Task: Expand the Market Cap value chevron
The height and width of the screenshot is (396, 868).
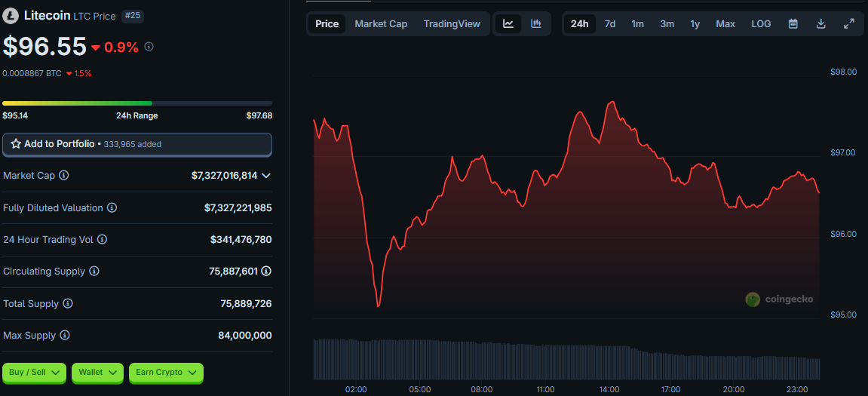Action: 265,176
